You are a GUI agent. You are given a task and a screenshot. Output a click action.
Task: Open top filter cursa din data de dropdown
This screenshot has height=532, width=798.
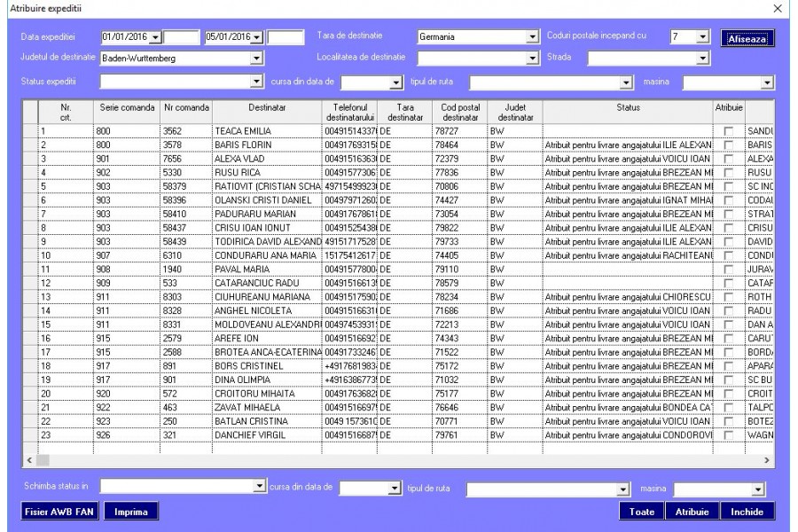click(396, 82)
